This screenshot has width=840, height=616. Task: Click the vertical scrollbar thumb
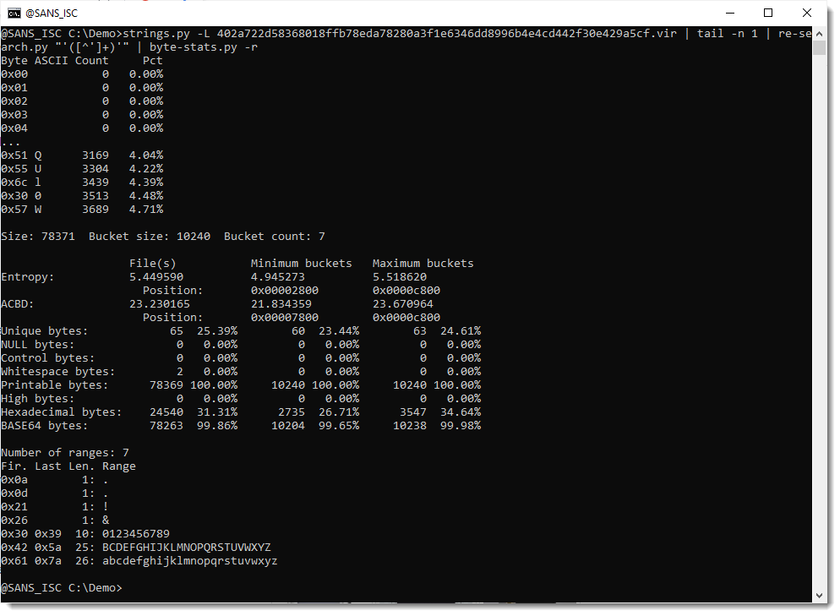pos(819,47)
